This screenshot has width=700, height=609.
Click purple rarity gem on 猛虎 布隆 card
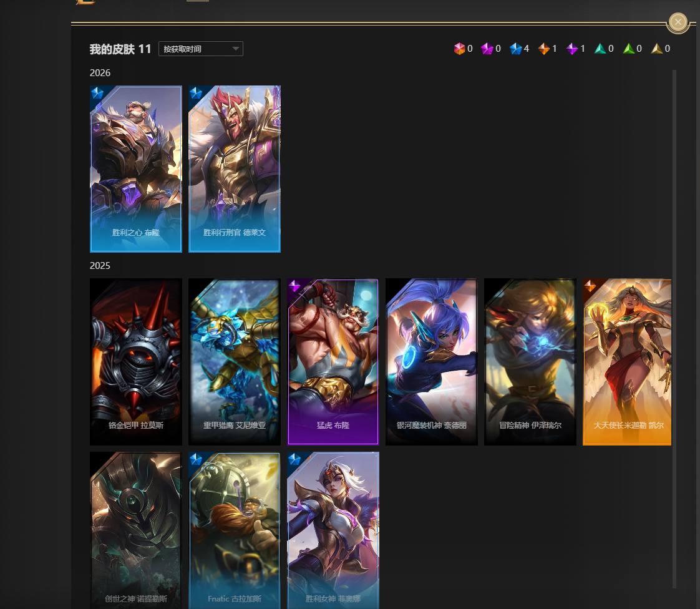[294, 286]
